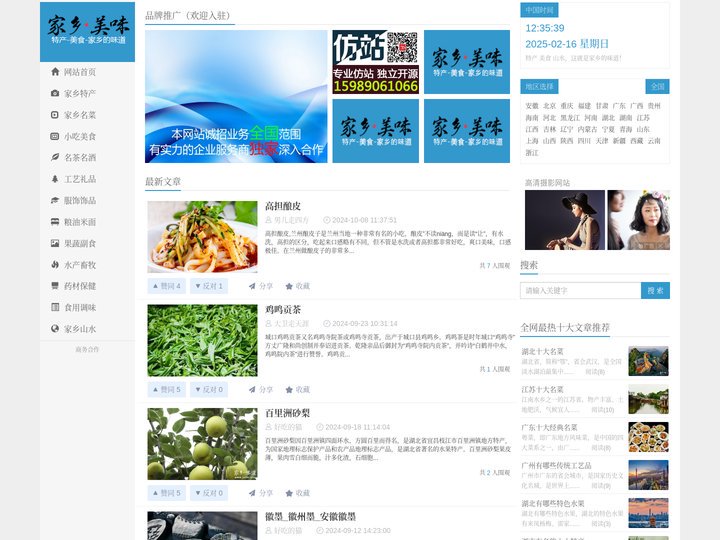720x540 pixels.
Task: Filter by region 云南
Action: pos(654,141)
